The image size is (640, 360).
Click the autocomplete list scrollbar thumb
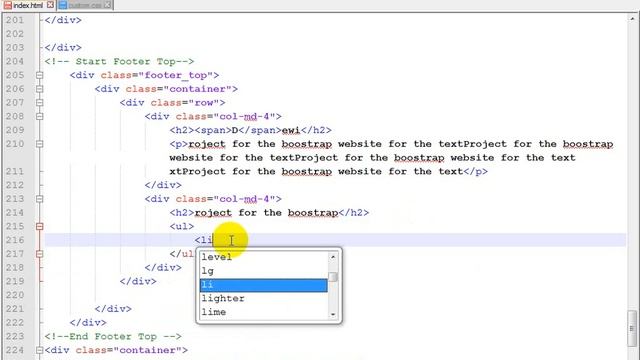point(333,277)
